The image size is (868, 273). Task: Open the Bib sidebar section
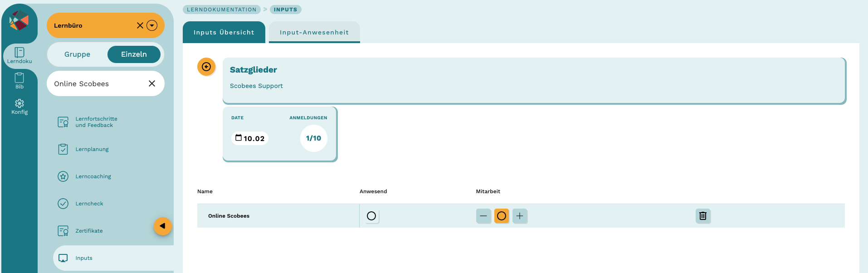click(x=20, y=81)
